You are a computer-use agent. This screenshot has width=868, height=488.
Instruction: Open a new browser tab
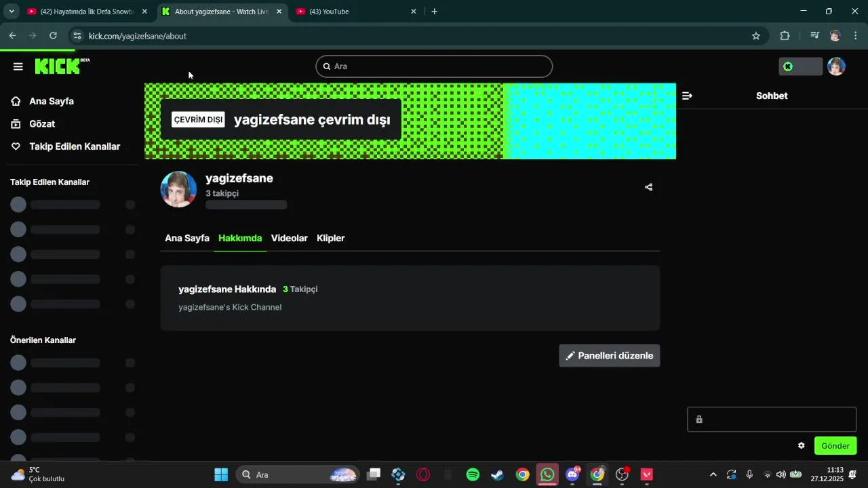(435, 12)
